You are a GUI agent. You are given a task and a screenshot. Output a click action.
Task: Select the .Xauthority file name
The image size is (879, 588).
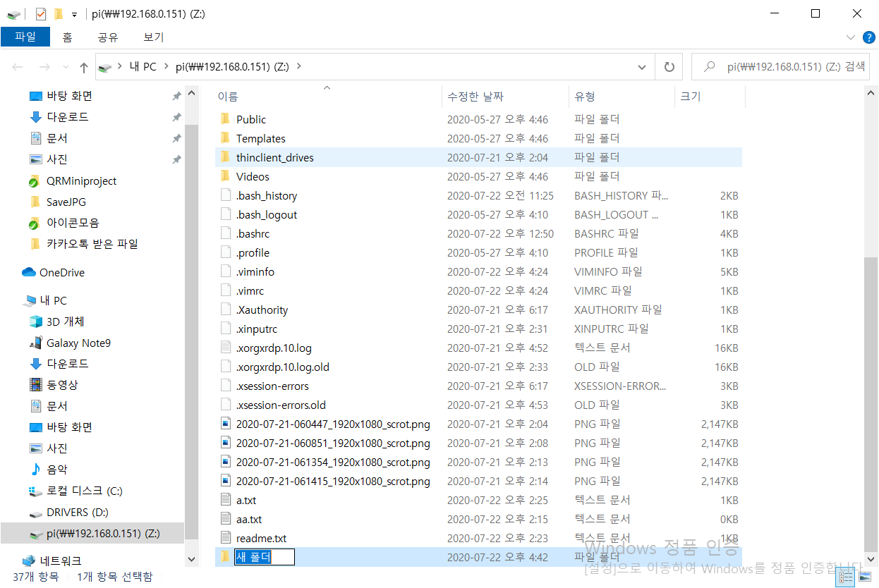click(262, 310)
